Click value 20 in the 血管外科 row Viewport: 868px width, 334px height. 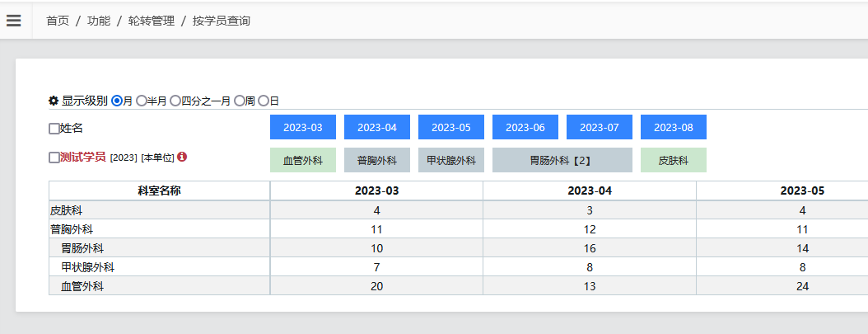(376, 286)
